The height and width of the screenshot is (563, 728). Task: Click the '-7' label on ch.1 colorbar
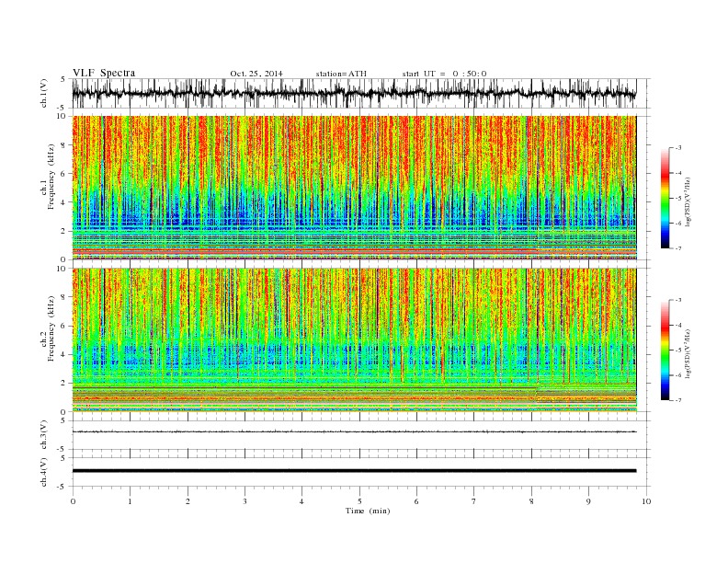point(677,248)
